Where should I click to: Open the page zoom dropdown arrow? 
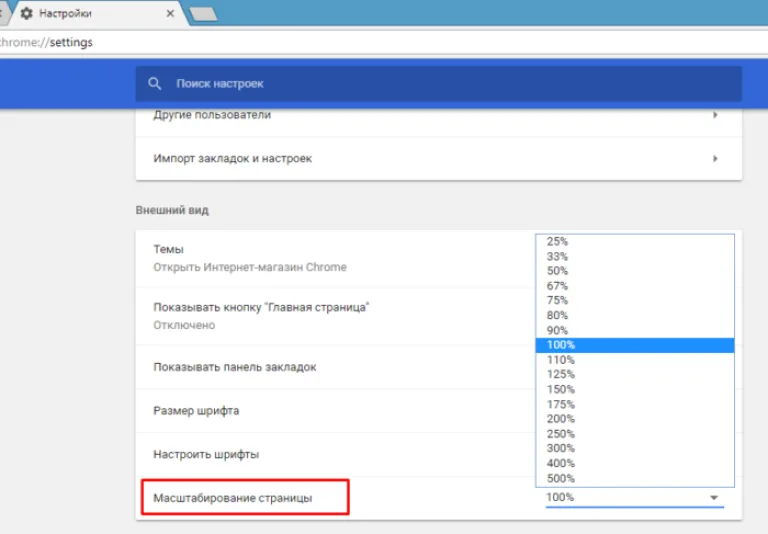coord(714,498)
